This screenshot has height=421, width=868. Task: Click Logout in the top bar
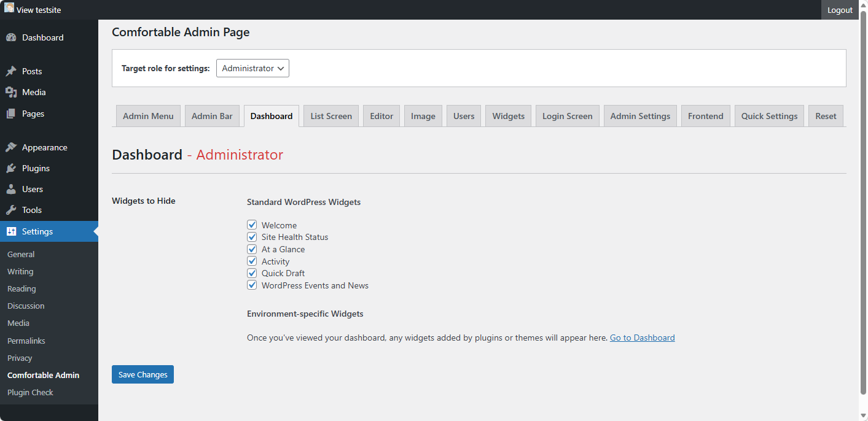840,10
